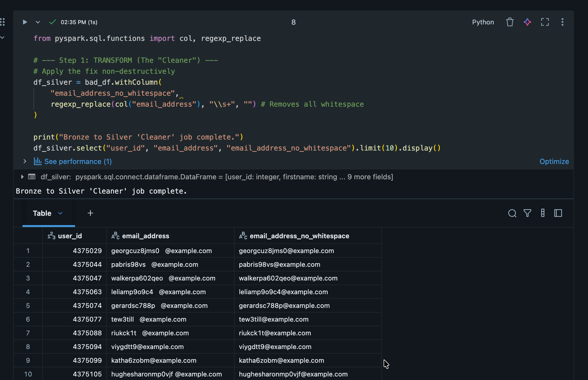Expand df_silver DataFrame schema
Viewport: 588px width, 380px height.
pyautogui.click(x=22, y=177)
